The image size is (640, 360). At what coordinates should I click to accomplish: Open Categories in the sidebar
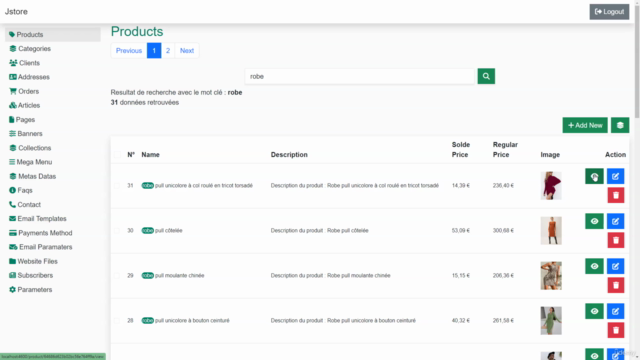(53, 49)
